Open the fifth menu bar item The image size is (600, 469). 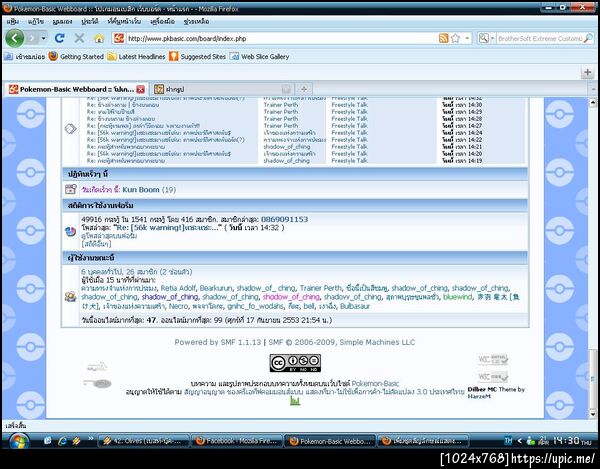(124, 21)
